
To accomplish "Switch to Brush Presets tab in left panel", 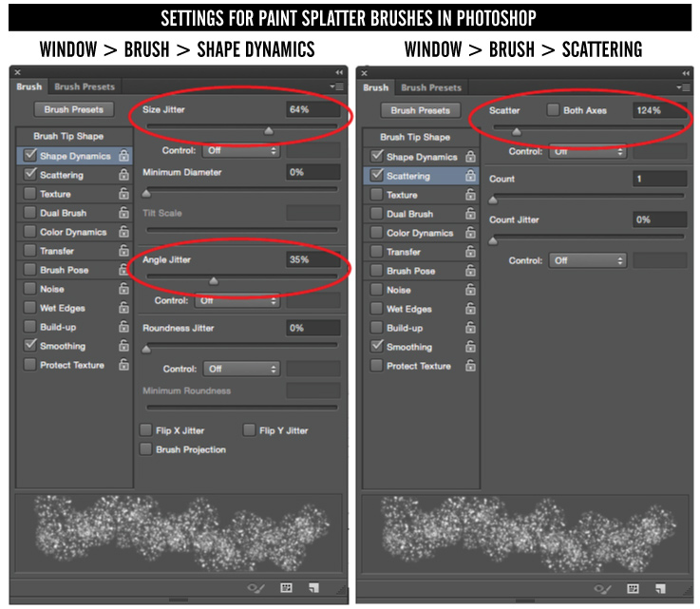I will click(85, 86).
